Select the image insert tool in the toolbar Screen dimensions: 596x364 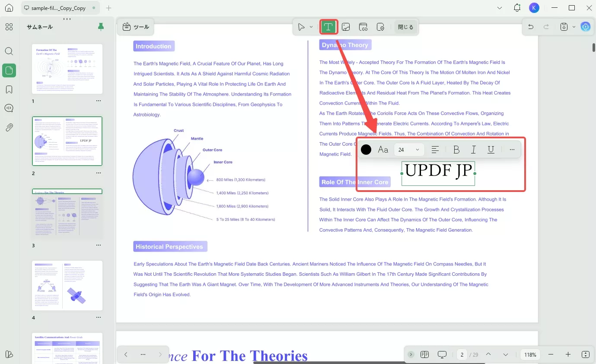coord(346,26)
